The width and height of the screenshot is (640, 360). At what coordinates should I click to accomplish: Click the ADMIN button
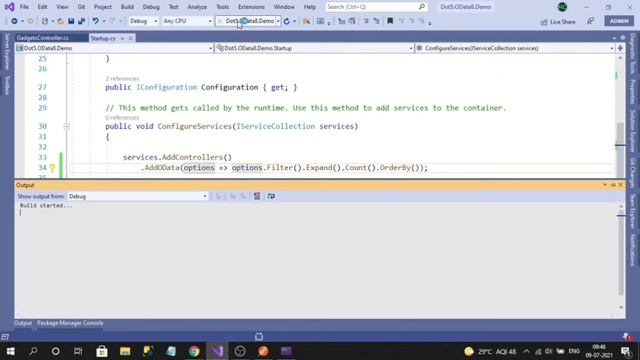[x=619, y=21]
